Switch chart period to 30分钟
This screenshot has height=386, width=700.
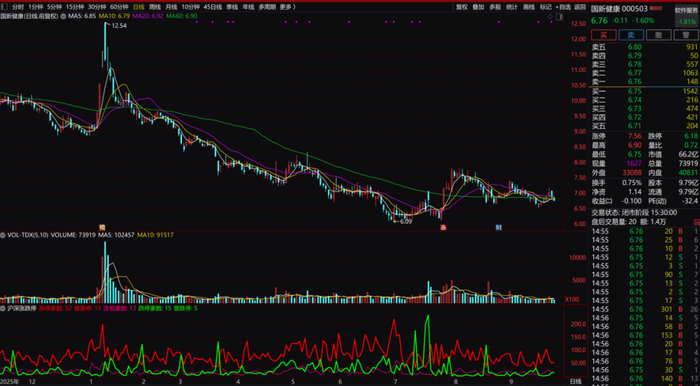tap(97, 7)
